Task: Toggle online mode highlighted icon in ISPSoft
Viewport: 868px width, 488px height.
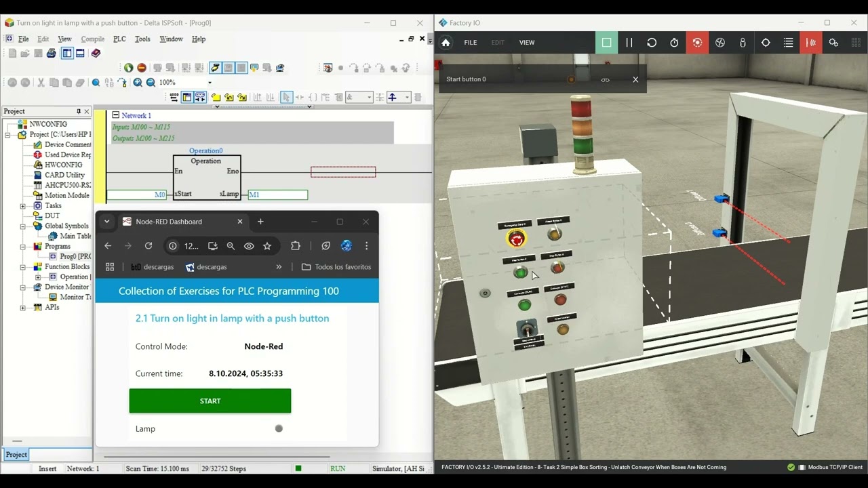Action: (215, 68)
